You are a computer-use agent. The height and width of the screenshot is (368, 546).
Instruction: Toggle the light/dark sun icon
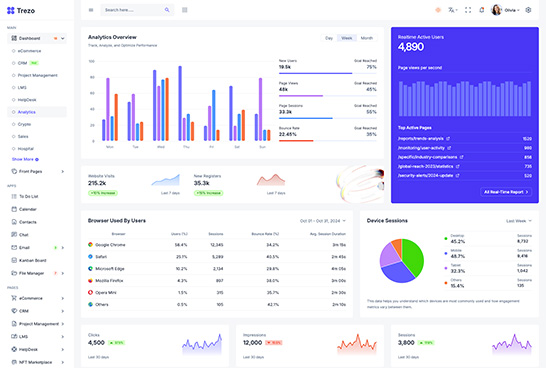point(438,10)
